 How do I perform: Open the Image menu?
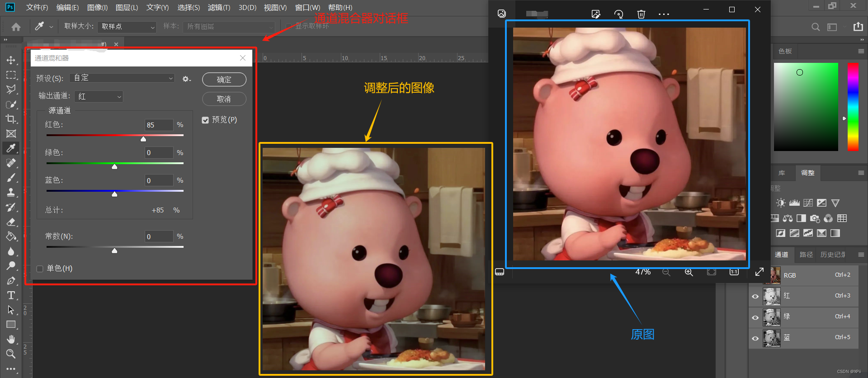coord(97,7)
